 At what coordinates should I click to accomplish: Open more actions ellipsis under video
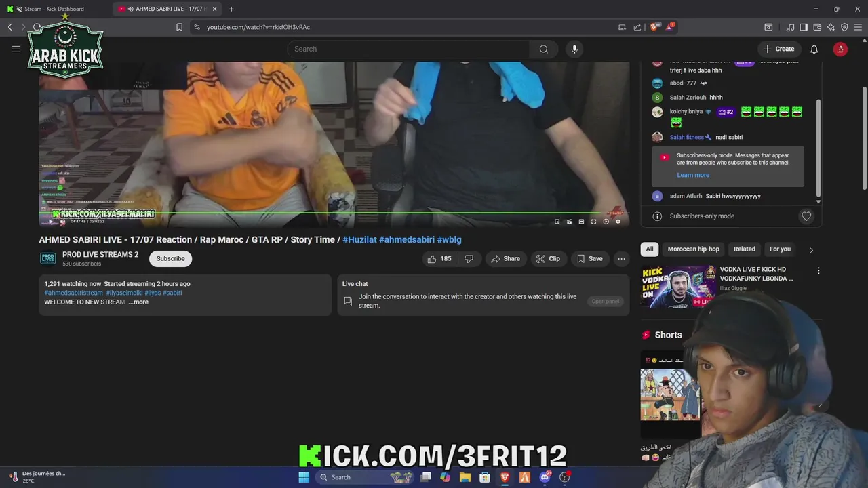click(621, 259)
